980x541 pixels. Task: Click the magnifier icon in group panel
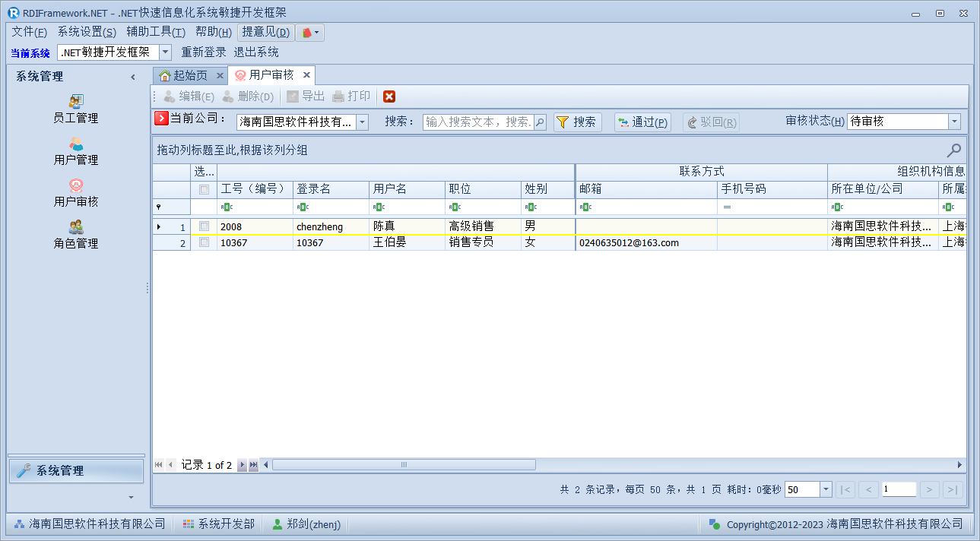pyautogui.click(x=953, y=150)
